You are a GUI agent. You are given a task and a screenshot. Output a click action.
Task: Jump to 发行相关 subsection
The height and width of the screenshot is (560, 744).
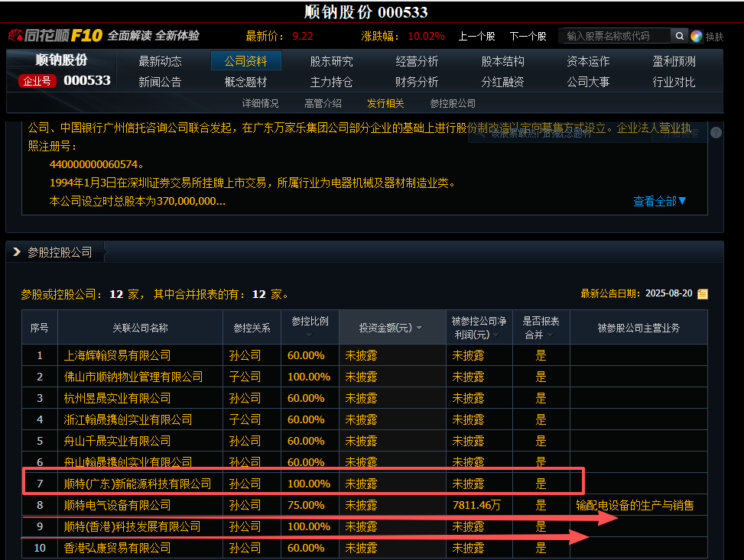385,103
